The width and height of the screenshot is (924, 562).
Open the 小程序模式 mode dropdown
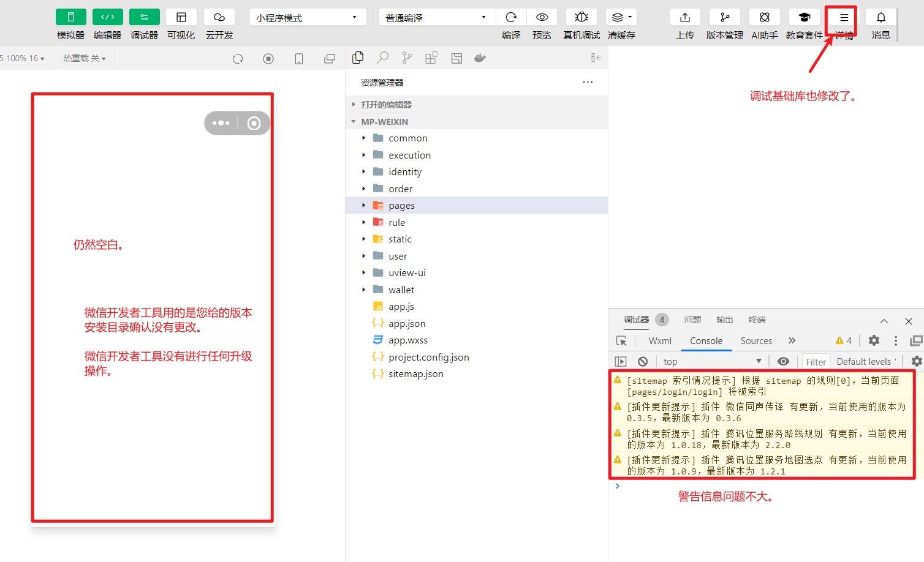tap(308, 17)
